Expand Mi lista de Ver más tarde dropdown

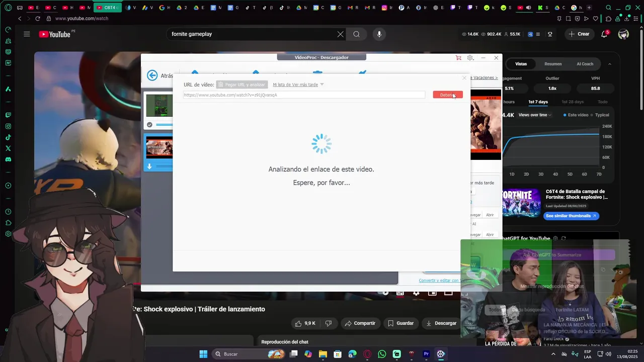tap(298, 85)
